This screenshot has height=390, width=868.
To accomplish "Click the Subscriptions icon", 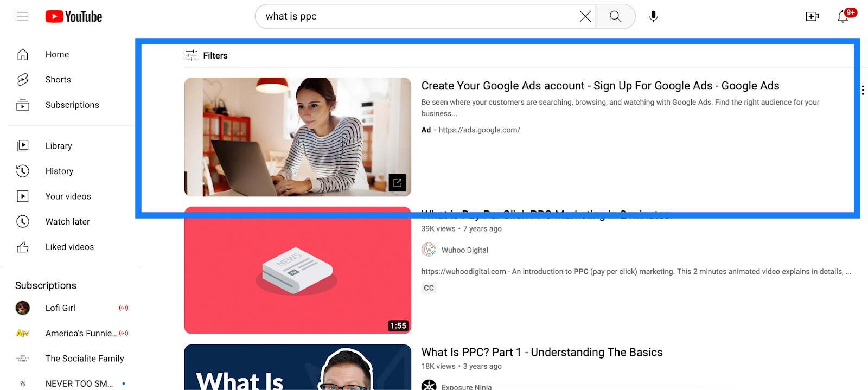I will coord(23,105).
